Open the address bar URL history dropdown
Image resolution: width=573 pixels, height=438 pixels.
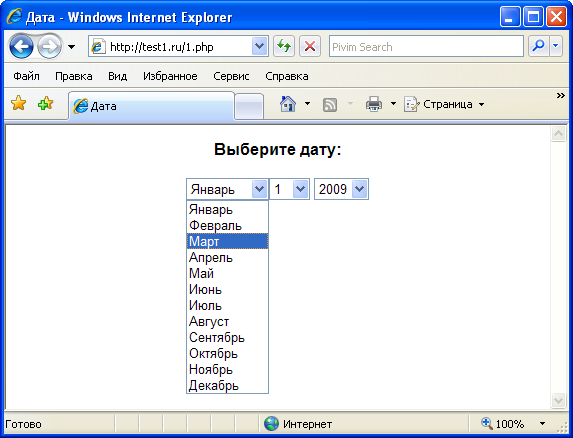click(x=259, y=46)
